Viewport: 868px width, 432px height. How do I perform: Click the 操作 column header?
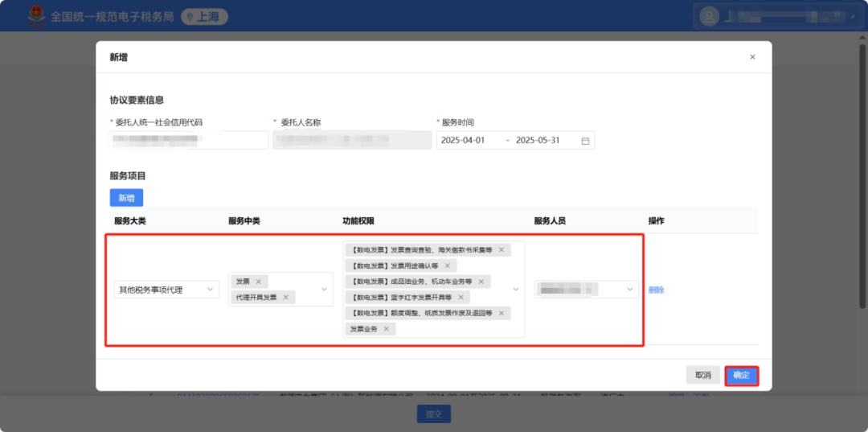(657, 221)
